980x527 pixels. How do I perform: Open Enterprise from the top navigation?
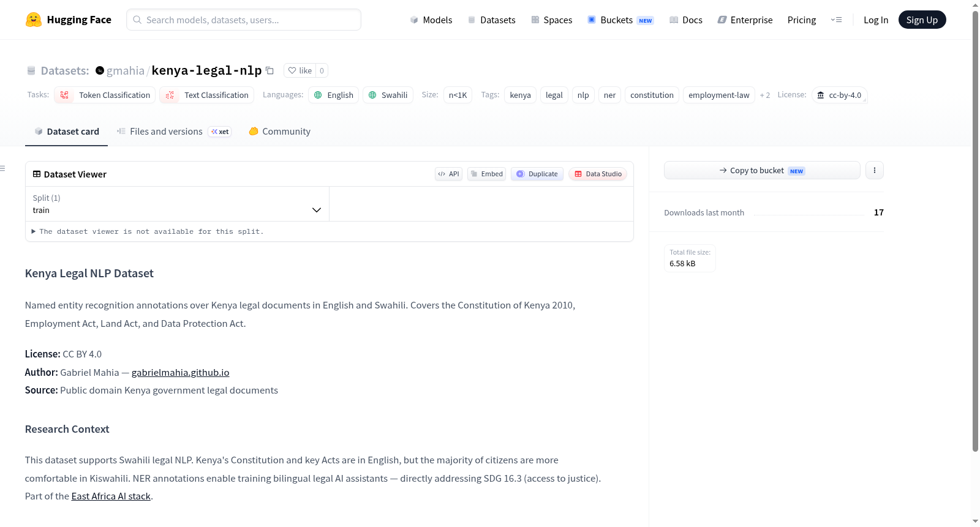click(x=745, y=20)
